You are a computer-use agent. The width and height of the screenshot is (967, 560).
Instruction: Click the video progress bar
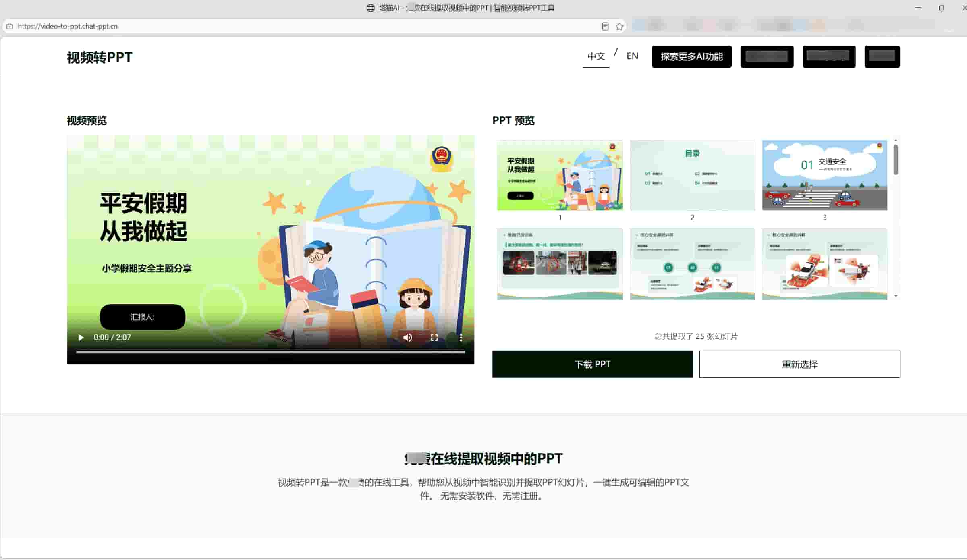270,352
